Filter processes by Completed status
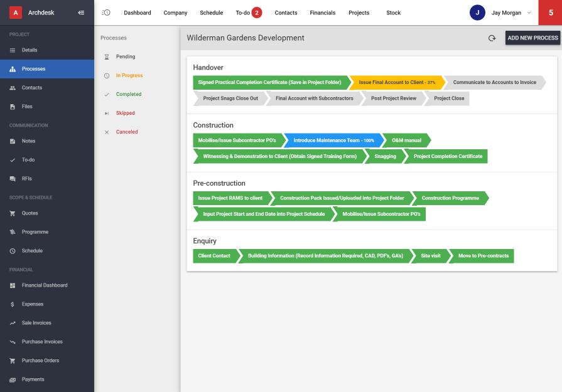 coord(128,94)
